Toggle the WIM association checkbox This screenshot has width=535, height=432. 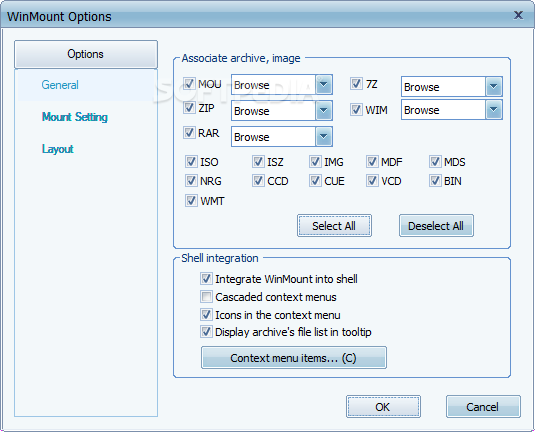356,110
